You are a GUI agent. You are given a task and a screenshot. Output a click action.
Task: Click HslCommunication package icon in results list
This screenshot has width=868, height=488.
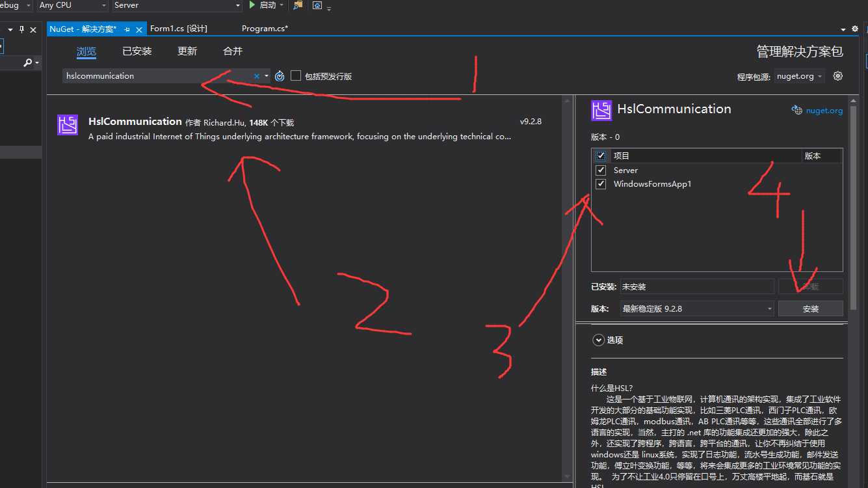pyautogui.click(x=68, y=125)
